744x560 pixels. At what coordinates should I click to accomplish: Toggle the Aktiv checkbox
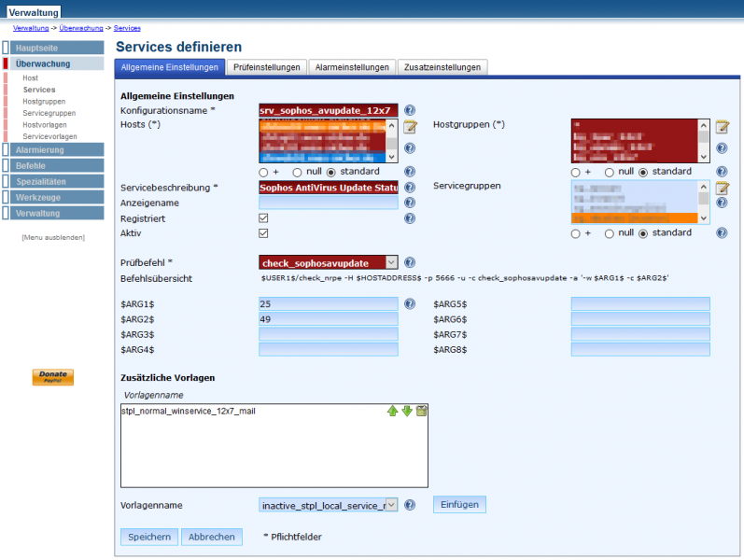[x=263, y=233]
